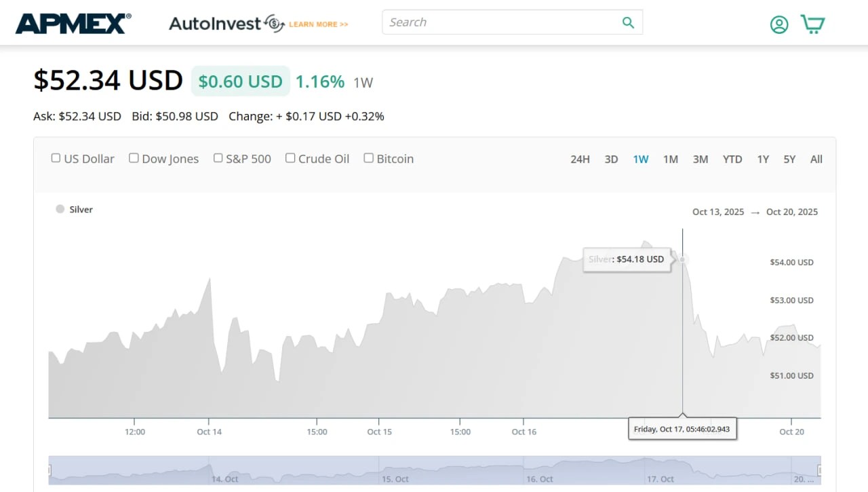Viewport: 868px width, 492px height.
Task: Select the 24H time range
Action: coord(580,159)
